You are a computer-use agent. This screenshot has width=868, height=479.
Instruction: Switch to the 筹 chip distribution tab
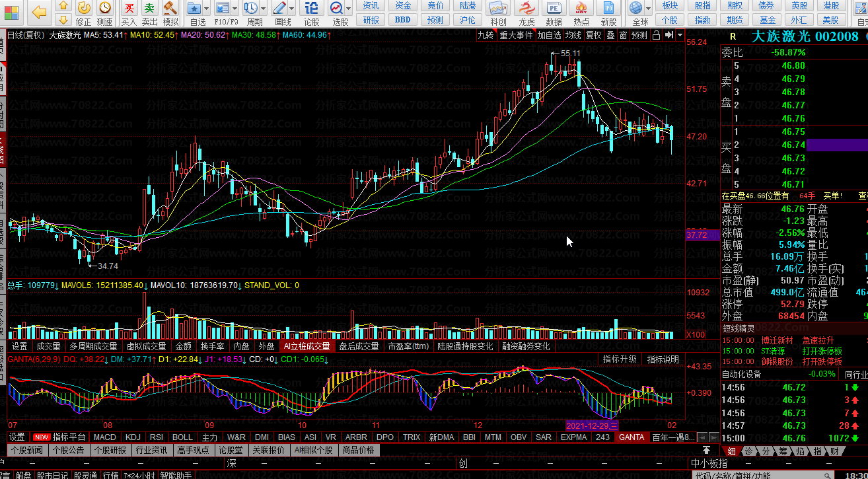783,451
